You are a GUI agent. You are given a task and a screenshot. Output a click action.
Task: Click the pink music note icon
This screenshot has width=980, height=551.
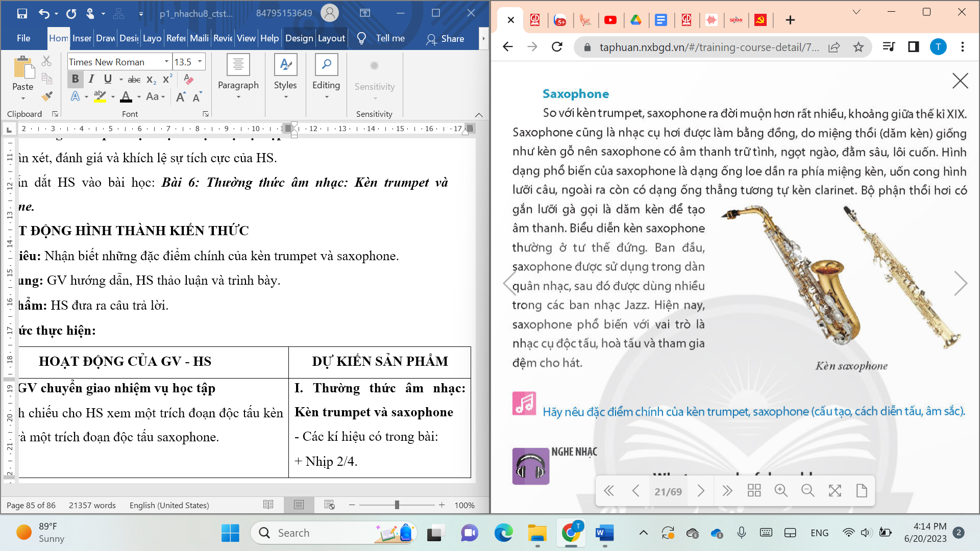click(x=524, y=404)
